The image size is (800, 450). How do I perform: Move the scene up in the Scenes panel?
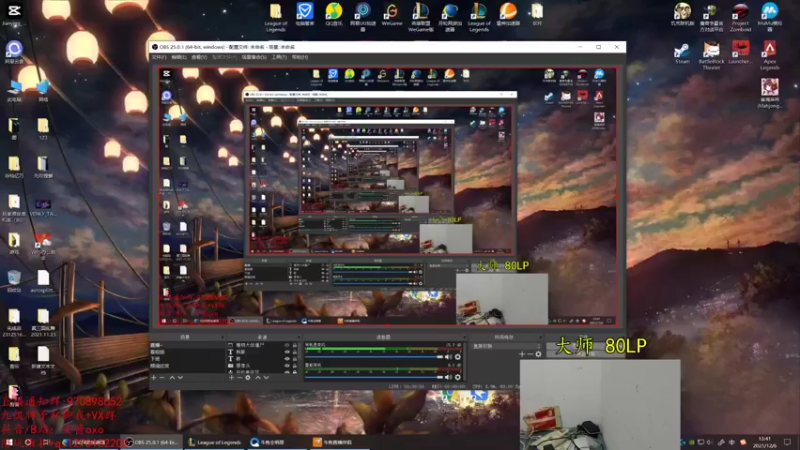172,378
